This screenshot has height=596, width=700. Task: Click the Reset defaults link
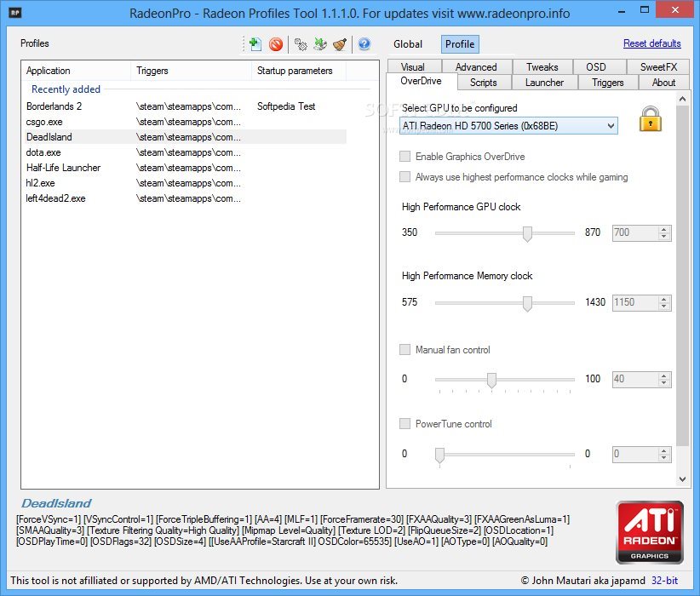coord(651,43)
